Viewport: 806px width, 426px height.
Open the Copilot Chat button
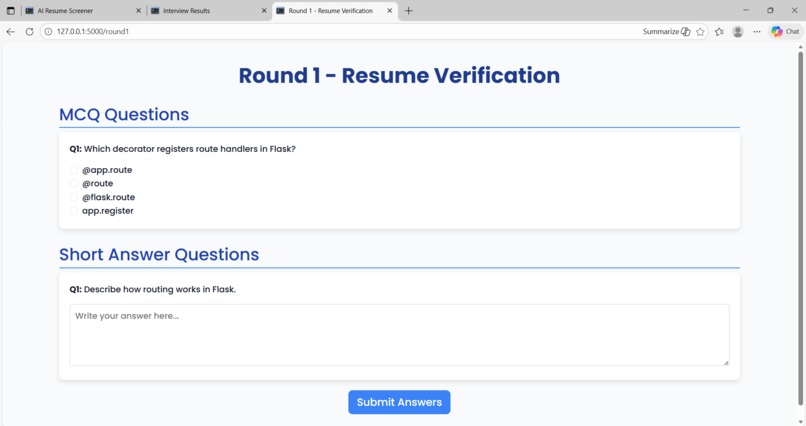point(785,31)
